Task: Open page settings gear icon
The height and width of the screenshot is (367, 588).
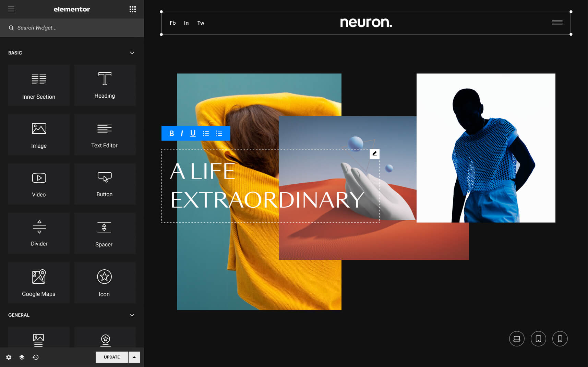Action: (x=9, y=357)
